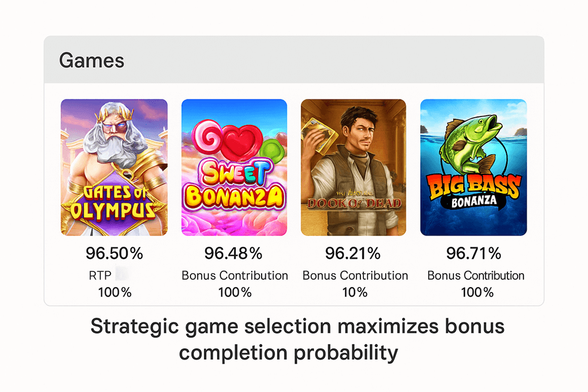Click the 100% value under Big Bass Bonanza
This screenshot has width=588, height=392.
point(473,292)
